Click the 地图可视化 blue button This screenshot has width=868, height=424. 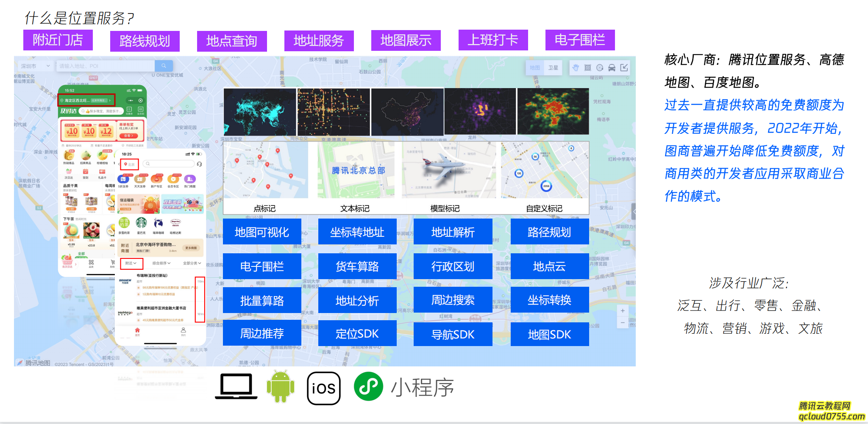[x=262, y=232]
